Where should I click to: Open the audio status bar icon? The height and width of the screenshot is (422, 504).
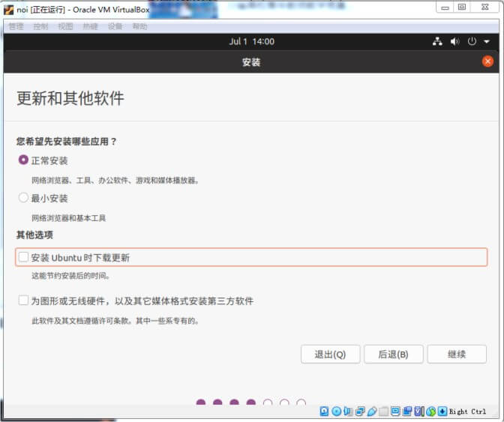[x=348, y=411]
